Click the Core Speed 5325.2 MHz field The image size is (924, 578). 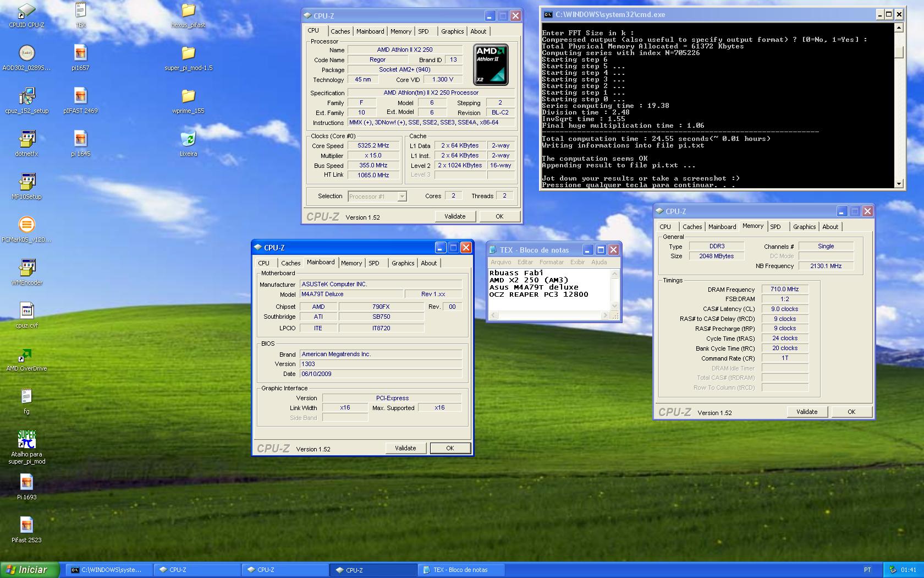(x=373, y=146)
